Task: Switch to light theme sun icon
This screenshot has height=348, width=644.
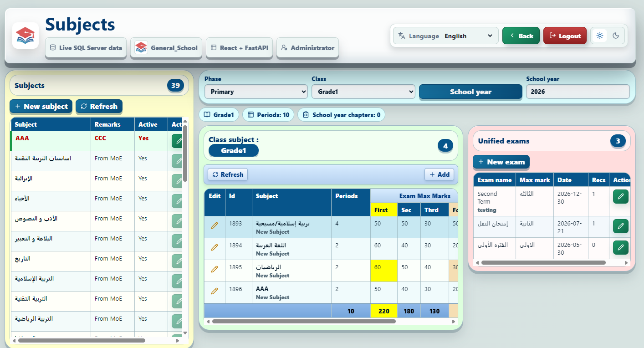Action: 600,36
